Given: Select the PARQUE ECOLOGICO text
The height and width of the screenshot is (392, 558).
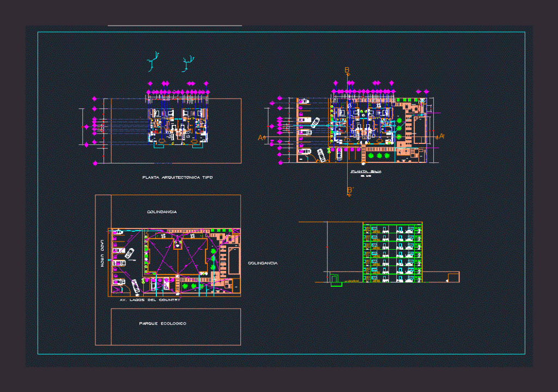Looking at the screenshot, I should point(162,323).
